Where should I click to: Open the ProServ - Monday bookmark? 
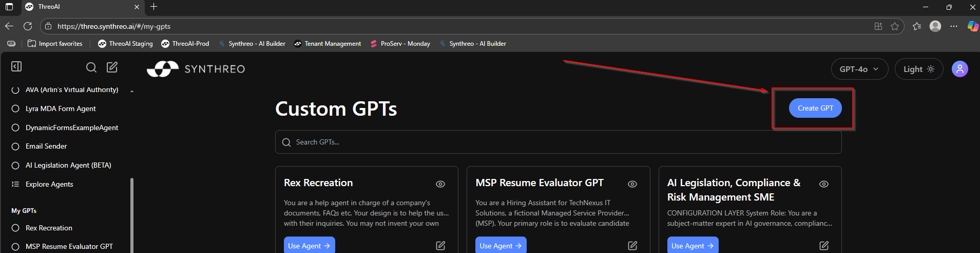(x=400, y=44)
